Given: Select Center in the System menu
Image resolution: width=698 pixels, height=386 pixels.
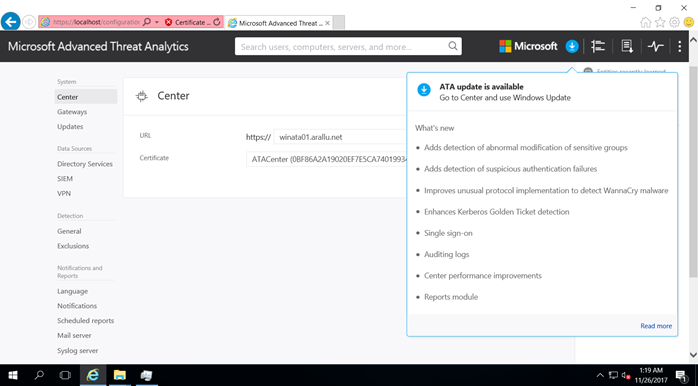Looking at the screenshot, I should [x=86, y=97].
